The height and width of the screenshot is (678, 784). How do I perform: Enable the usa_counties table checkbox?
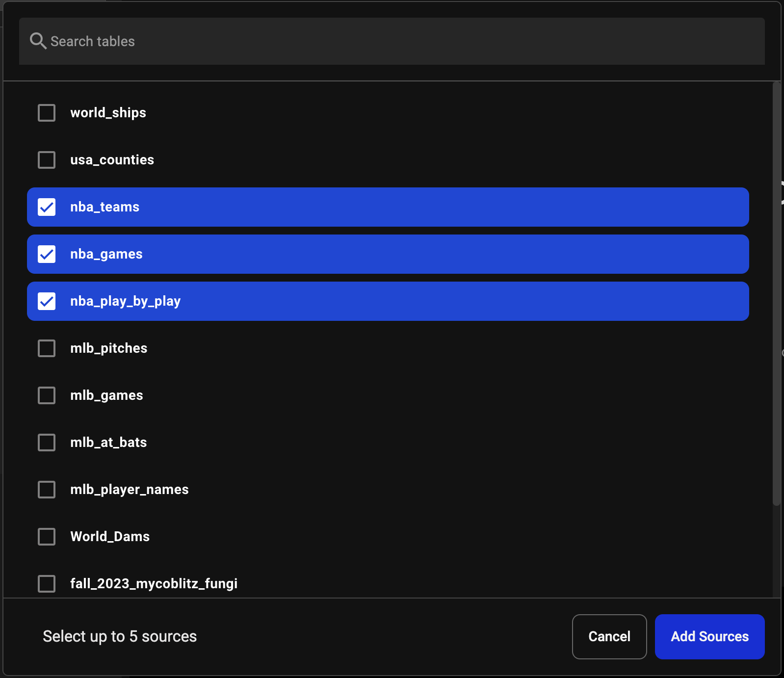click(47, 160)
